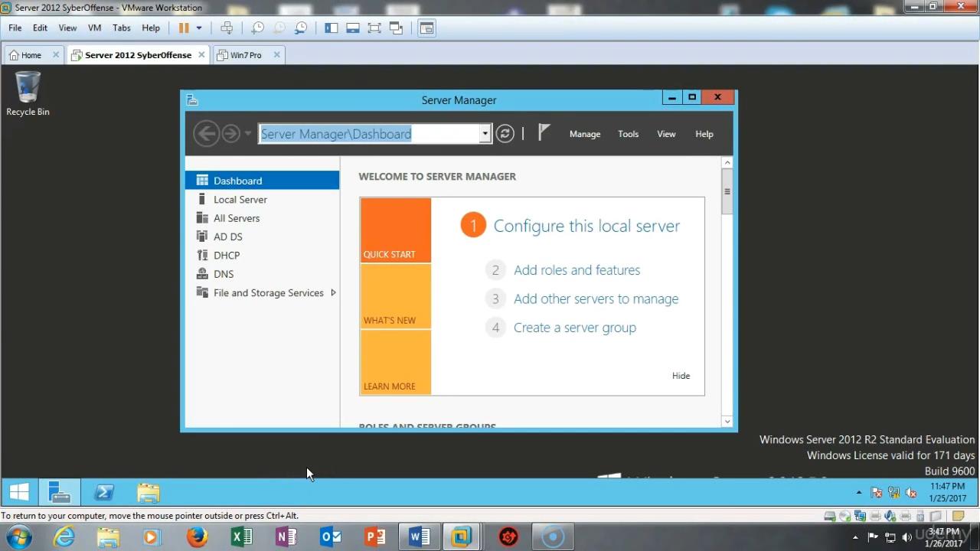The width and height of the screenshot is (980, 551).
Task: Open the VMware Tabs menu
Action: [122, 28]
